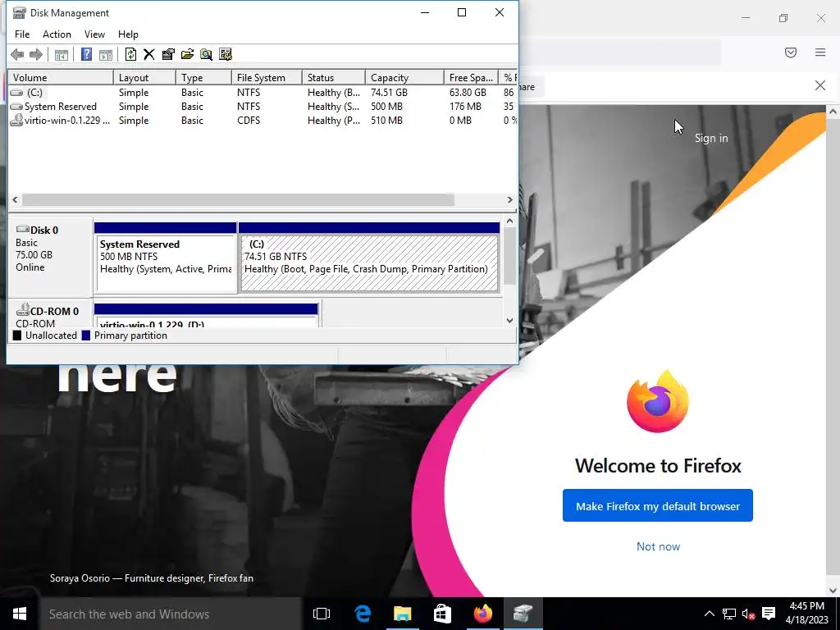The height and width of the screenshot is (630, 840).
Task: Click the disc icon beside virtio-win volume
Action: click(16, 120)
